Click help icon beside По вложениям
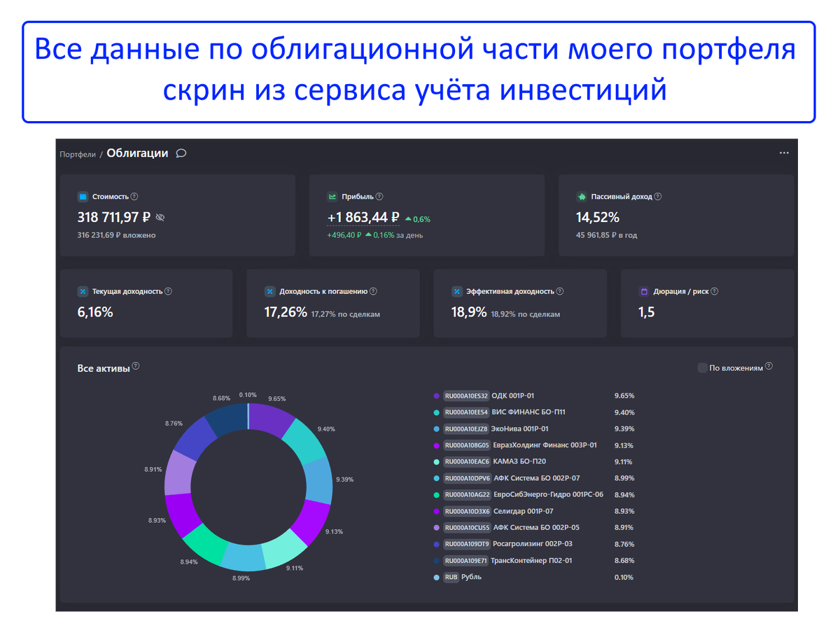Screen dimensions: 840x628 coord(769,366)
